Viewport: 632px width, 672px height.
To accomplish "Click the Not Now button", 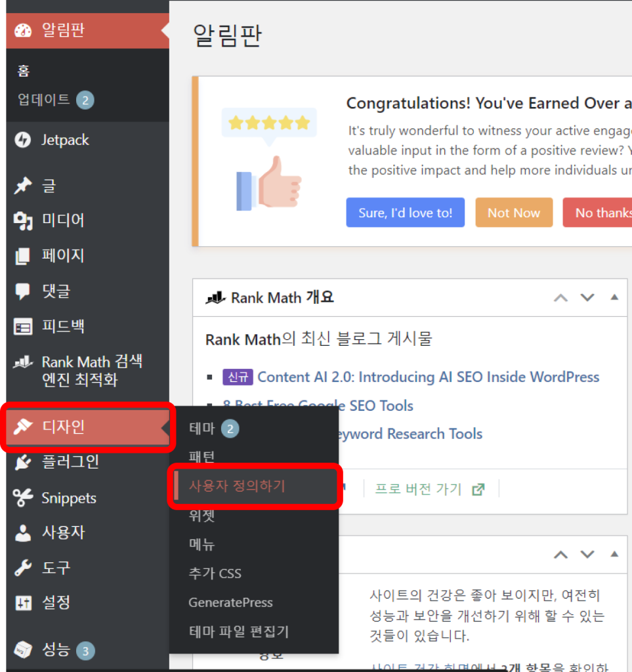I will click(x=514, y=213).
